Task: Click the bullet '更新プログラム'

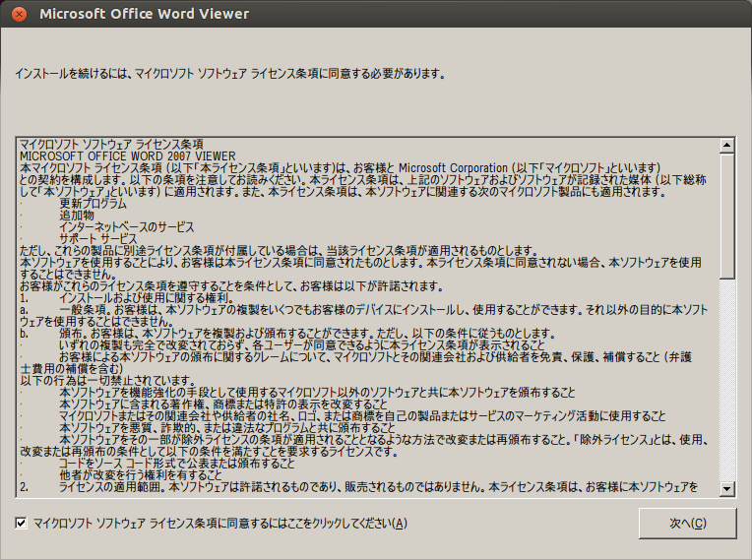Action: click(x=94, y=204)
